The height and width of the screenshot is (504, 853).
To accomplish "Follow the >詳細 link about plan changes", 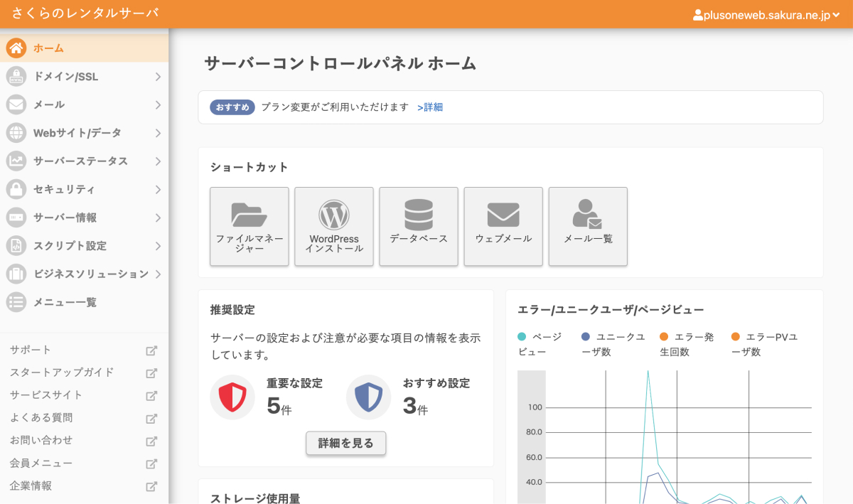I will (x=431, y=107).
